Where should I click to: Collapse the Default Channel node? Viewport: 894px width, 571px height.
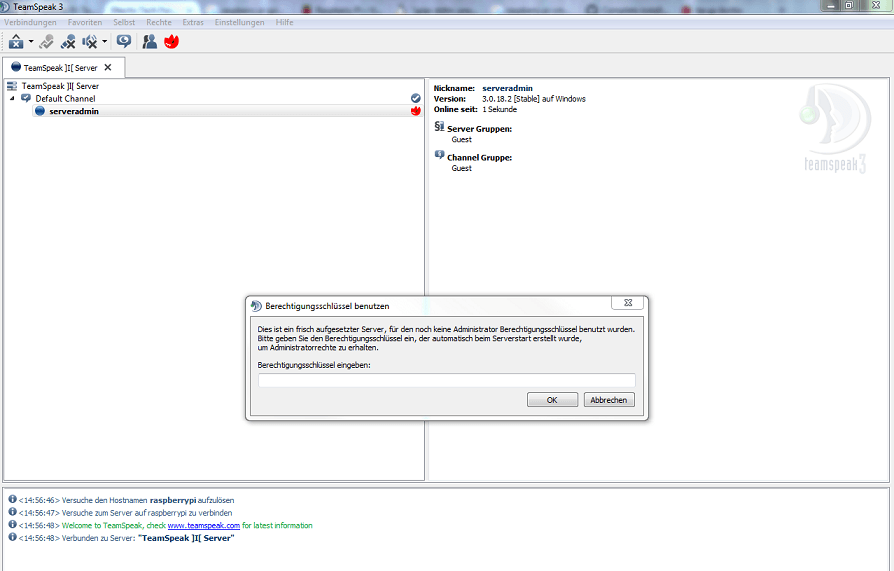pos(13,99)
